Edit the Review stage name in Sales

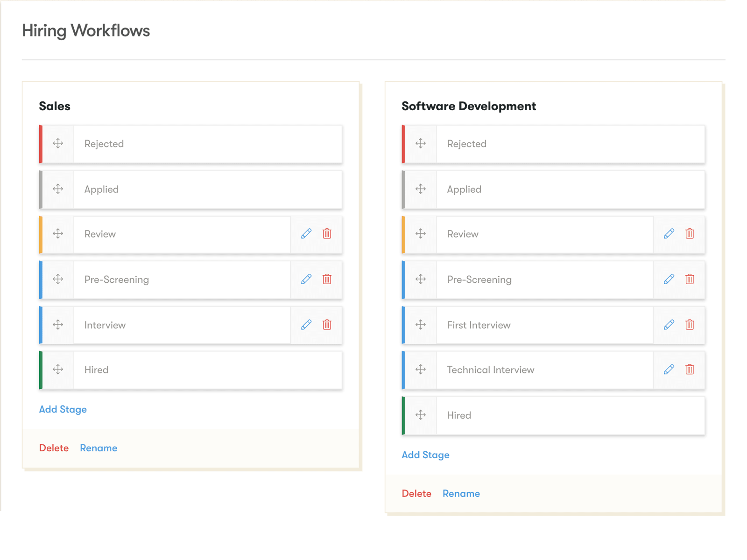[306, 234]
